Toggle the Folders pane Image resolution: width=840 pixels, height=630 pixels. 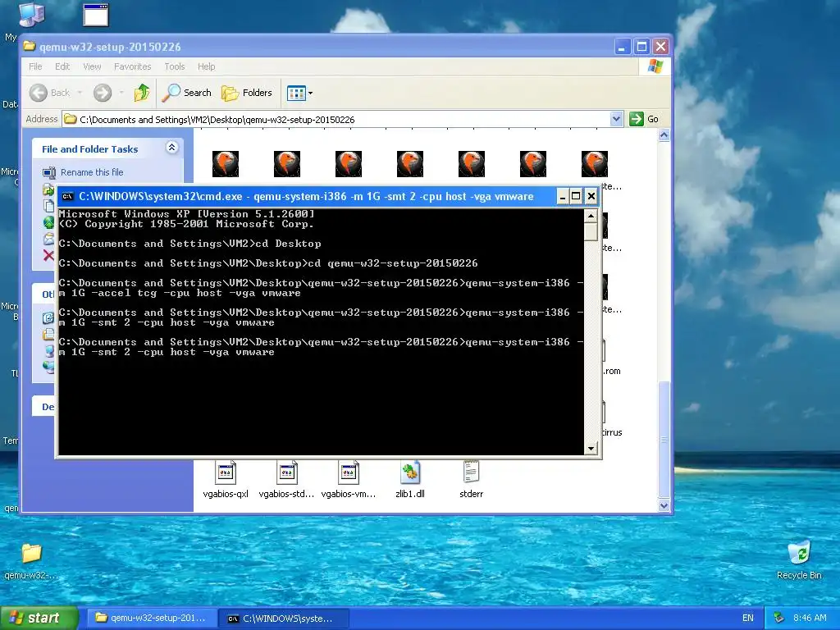[x=247, y=93]
